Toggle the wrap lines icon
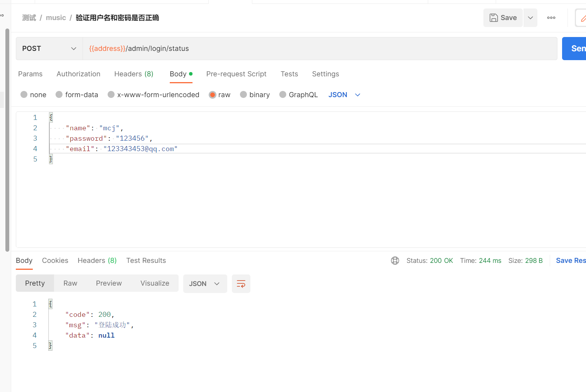Screen dimensions: 586x392 241,284
